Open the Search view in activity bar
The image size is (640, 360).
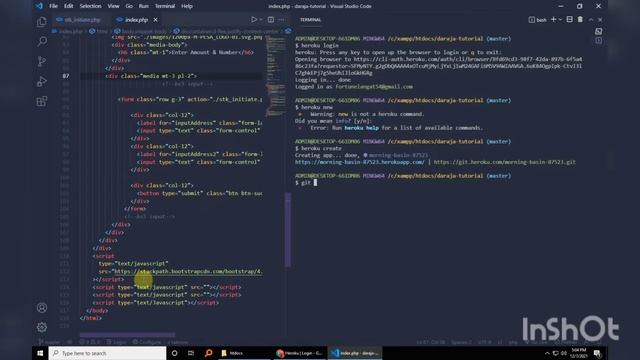point(42,41)
